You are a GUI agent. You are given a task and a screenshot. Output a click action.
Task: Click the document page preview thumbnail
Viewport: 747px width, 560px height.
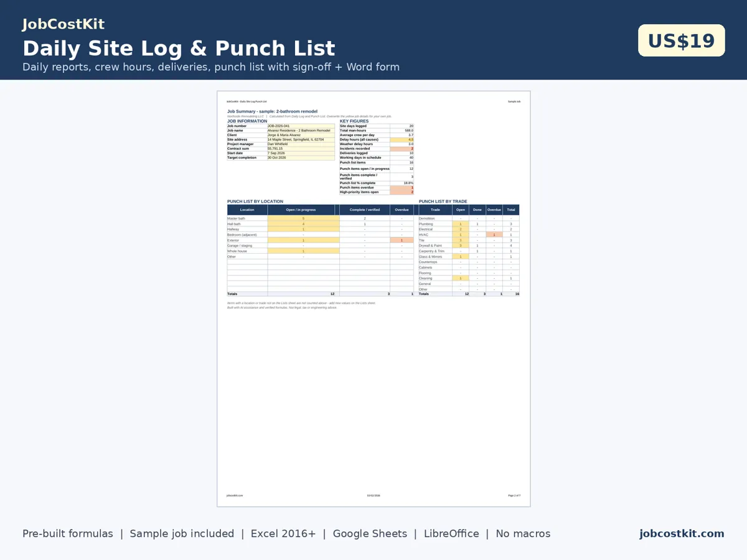click(374, 299)
